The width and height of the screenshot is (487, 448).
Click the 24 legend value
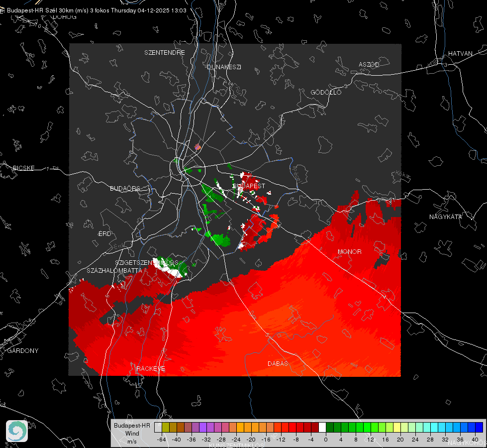click(415, 440)
